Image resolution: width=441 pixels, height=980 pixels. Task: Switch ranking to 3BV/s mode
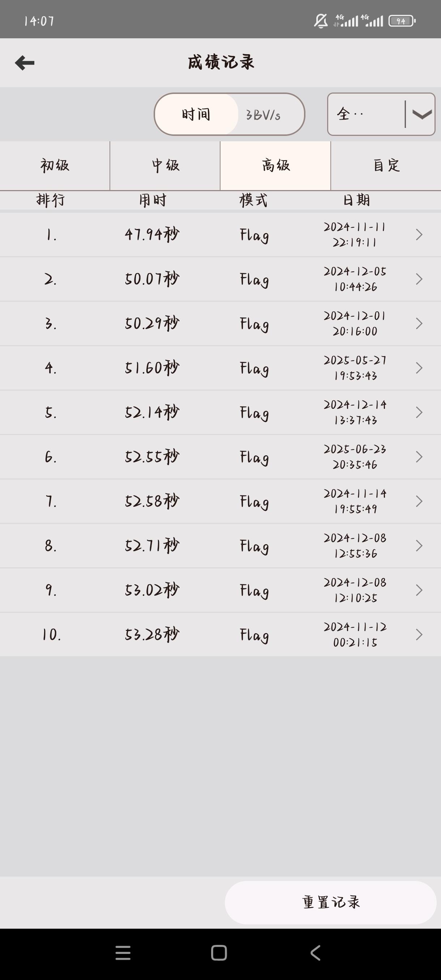[x=263, y=115]
